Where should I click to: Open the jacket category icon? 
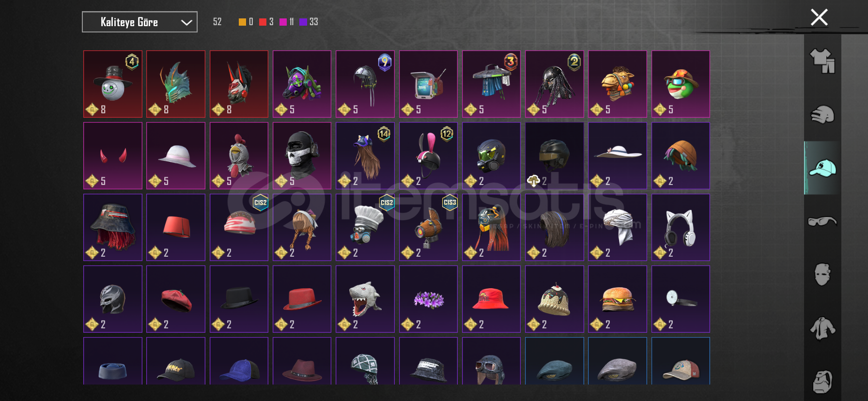822,328
